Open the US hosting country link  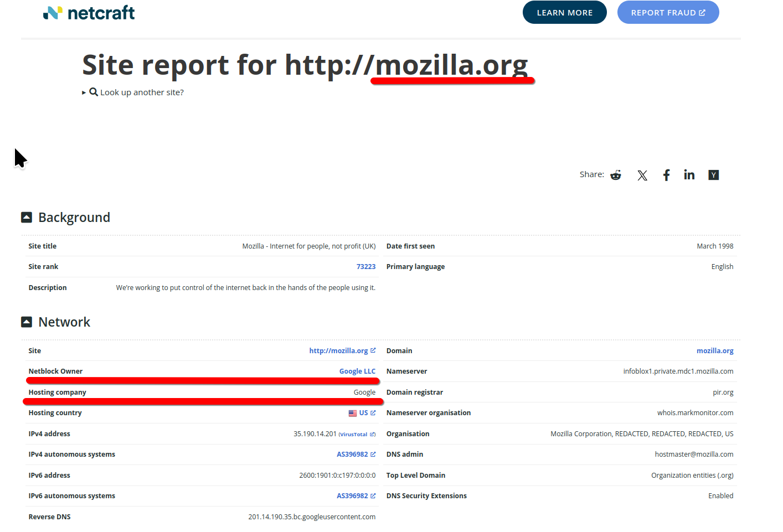click(x=363, y=413)
